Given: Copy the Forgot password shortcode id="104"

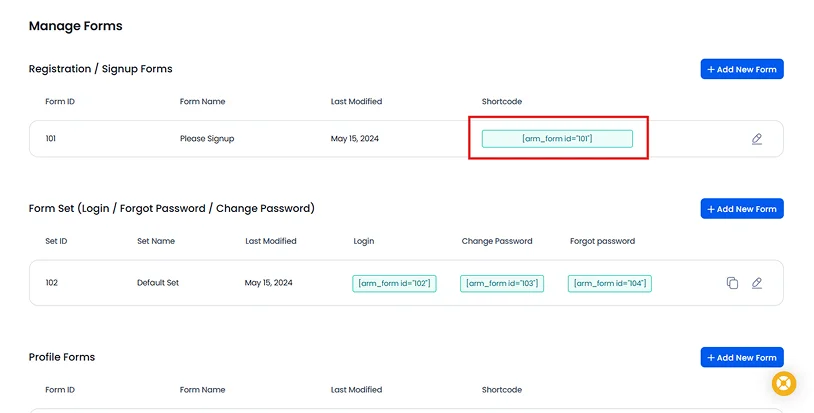Looking at the screenshot, I should tap(610, 283).
